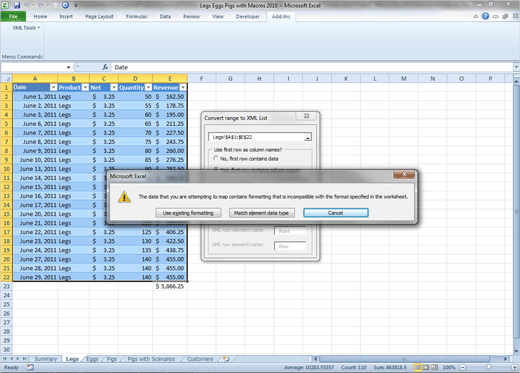This screenshot has height=373, width=520.
Task: Select column header F
Action: [x=201, y=79]
